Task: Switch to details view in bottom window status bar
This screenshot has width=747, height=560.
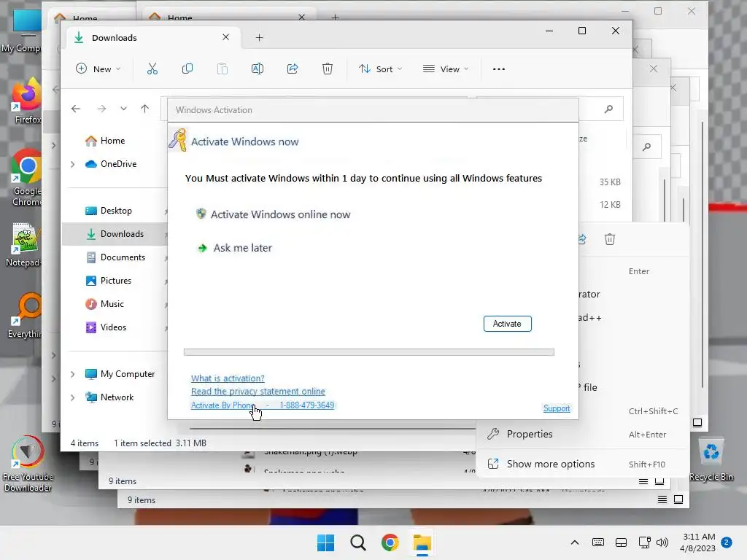Action: 662,499
